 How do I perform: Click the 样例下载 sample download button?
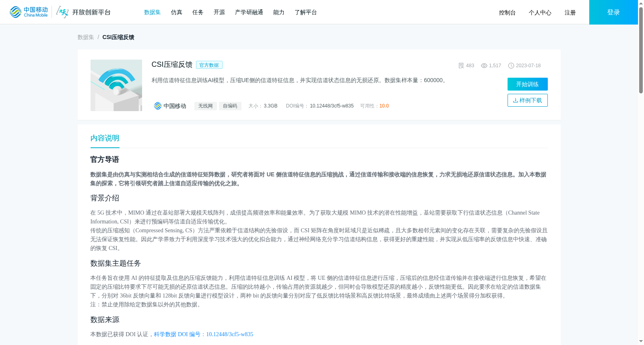click(x=528, y=100)
